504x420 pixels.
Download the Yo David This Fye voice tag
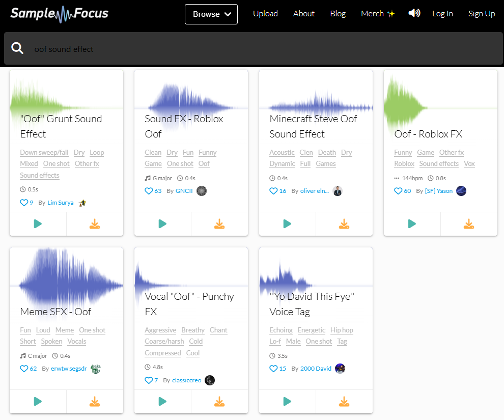click(x=344, y=402)
